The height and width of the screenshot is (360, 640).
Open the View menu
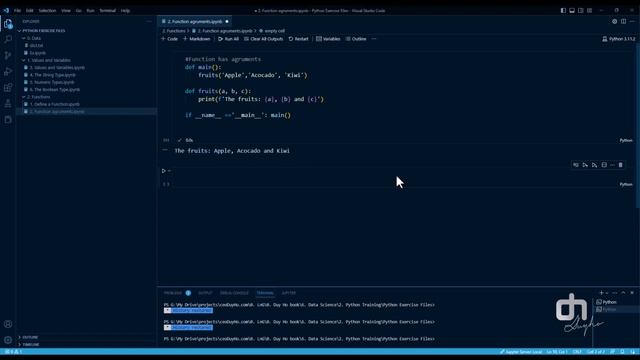point(66,11)
